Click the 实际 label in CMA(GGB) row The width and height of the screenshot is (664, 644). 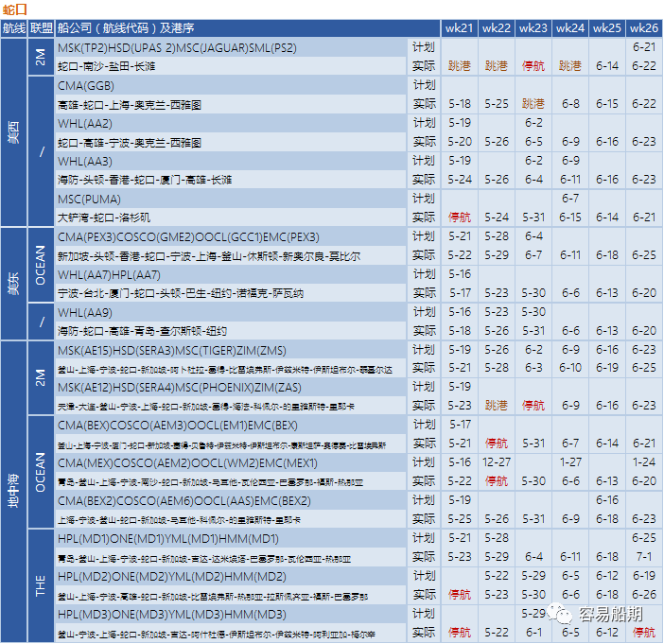tap(424, 104)
